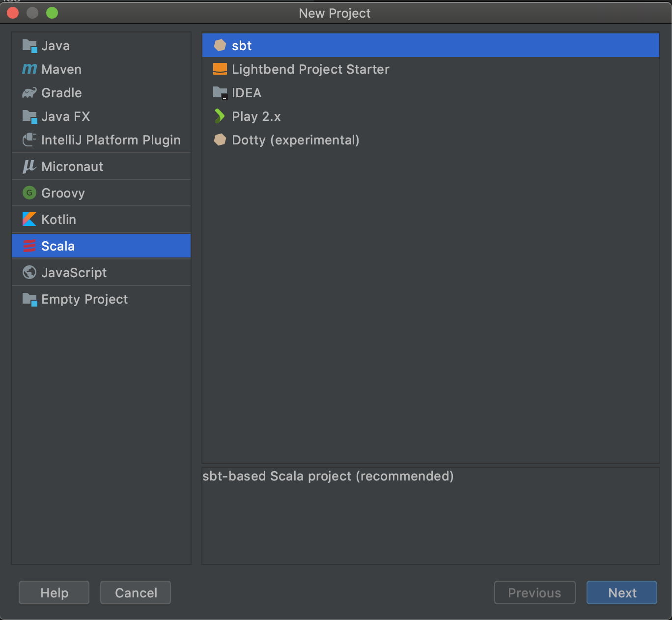The height and width of the screenshot is (620, 672).
Task: Click the sbt-based Scala project description
Action: coord(328,476)
